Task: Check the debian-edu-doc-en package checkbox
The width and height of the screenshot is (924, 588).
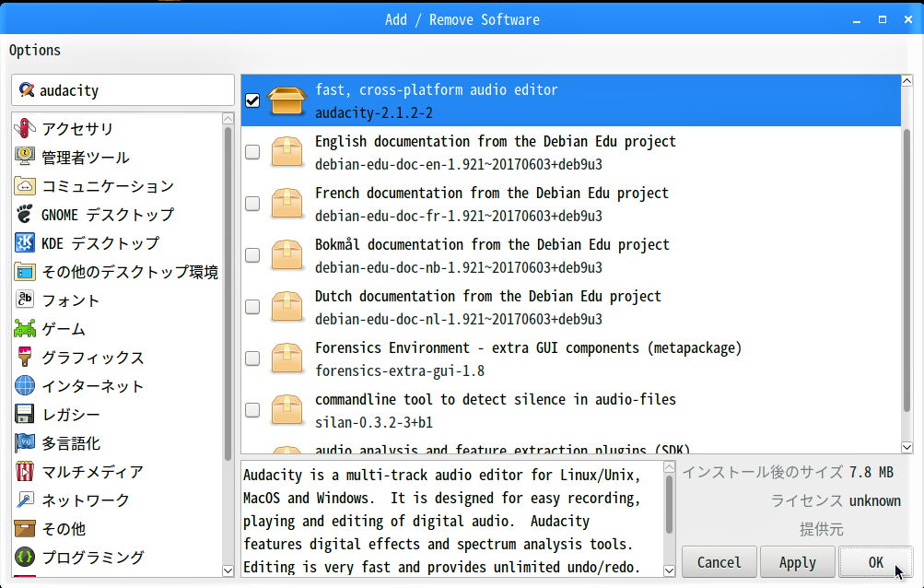Action: (x=252, y=152)
